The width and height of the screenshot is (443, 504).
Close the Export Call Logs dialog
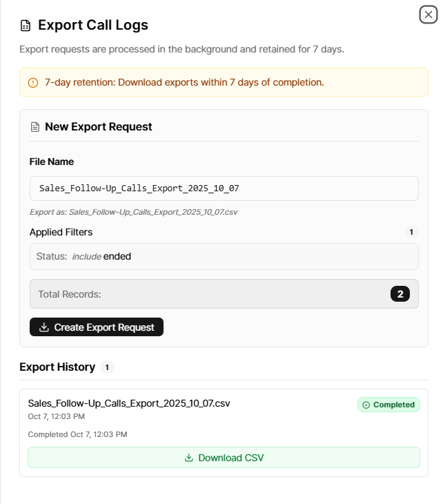[428, 14]
